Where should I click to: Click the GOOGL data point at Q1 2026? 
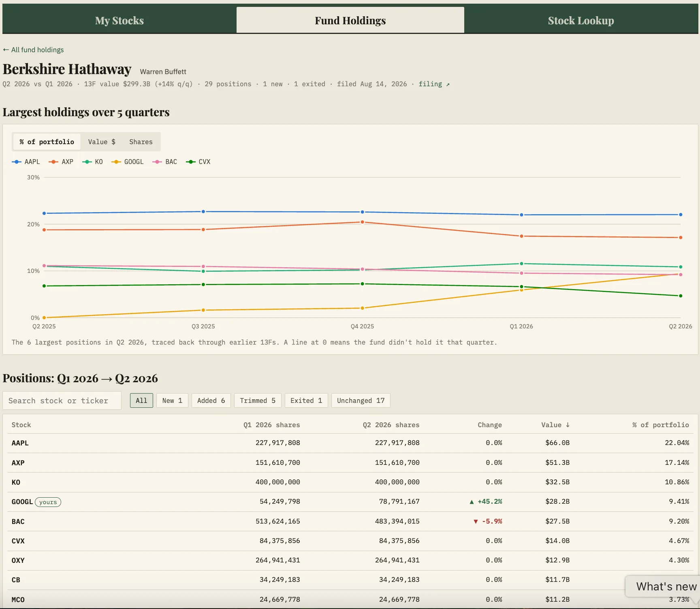(521, 290)
